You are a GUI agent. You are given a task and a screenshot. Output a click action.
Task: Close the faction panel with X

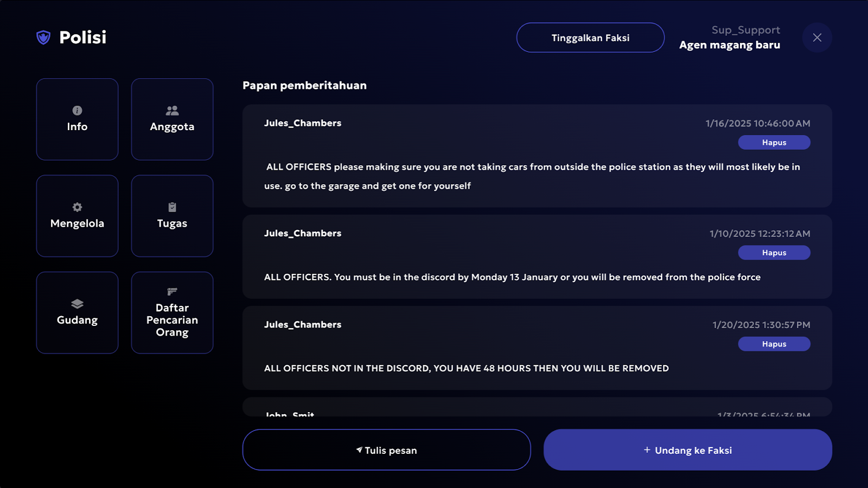click(x=817, y=37)
